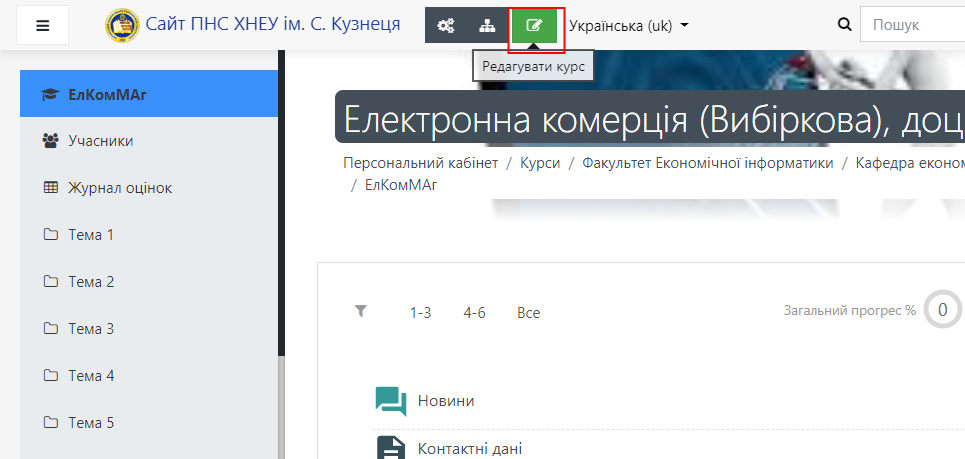The width and height of the screenshot is (965, 459).
Task: Toggle the hamburger side menu button
Action: tap(42, 25)
